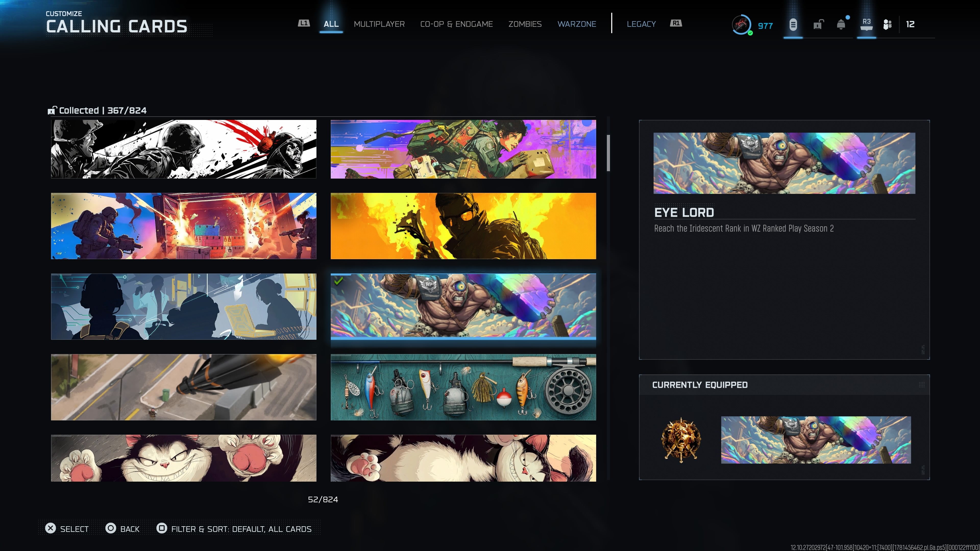Choose the warehouse explosion firefight card
The width and height of the screenshot is (980, 551).
point(183,226)
